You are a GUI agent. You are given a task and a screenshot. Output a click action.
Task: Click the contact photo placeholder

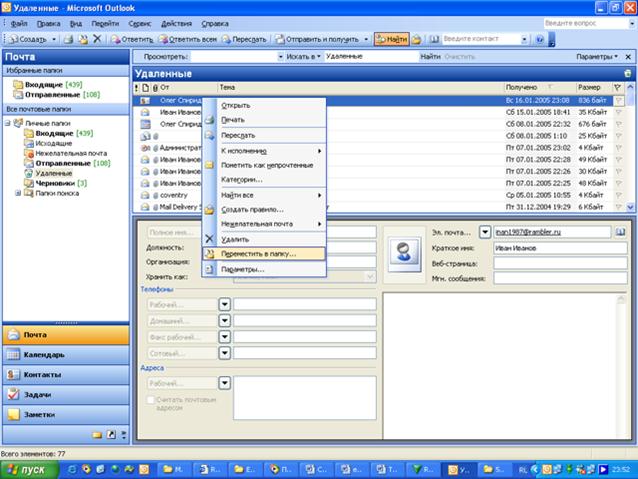(x=404, y=255)
